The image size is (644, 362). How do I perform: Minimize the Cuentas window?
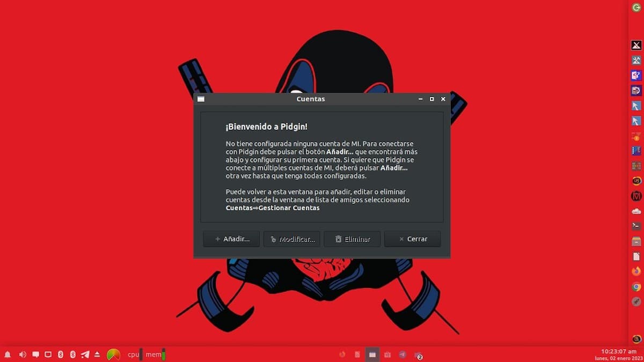point(421,99)
